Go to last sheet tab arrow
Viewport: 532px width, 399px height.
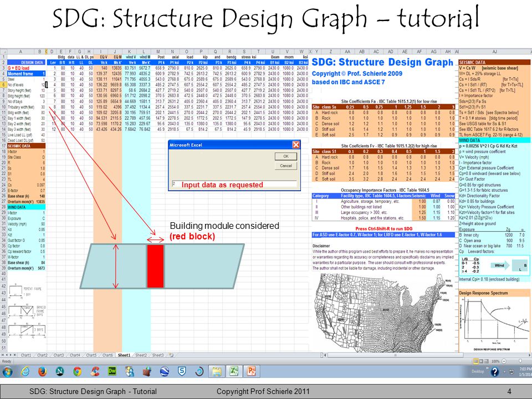[x=14, y=355]
